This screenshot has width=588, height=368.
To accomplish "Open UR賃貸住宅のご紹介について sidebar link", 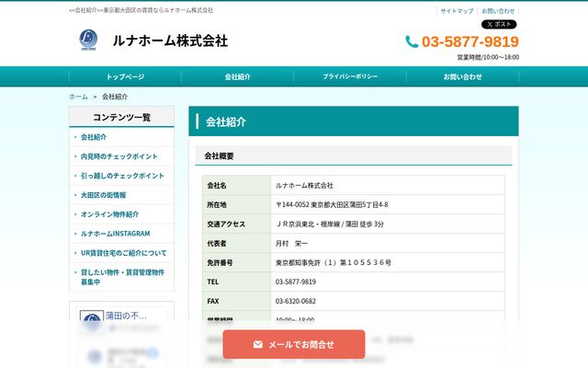I will [x=123, y=253].
